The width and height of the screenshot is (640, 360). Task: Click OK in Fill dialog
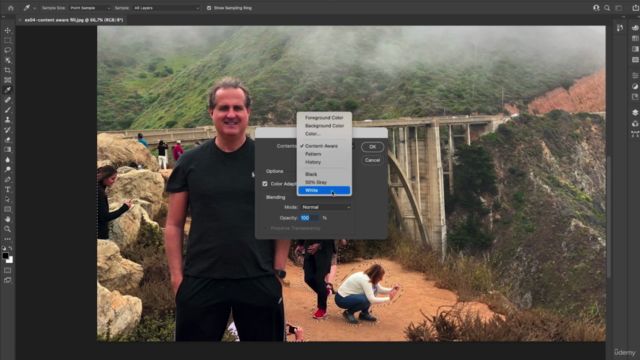point(372,147)
